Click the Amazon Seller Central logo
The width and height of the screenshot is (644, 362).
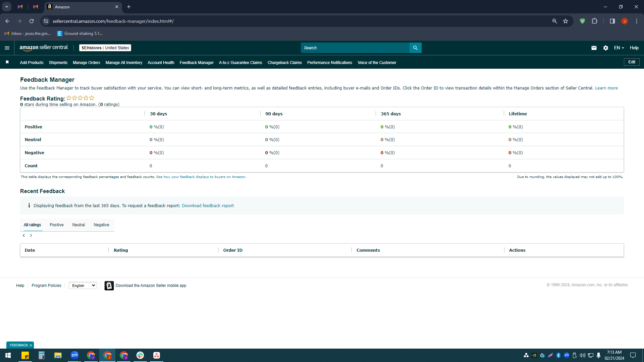click(x=44, y=48)
